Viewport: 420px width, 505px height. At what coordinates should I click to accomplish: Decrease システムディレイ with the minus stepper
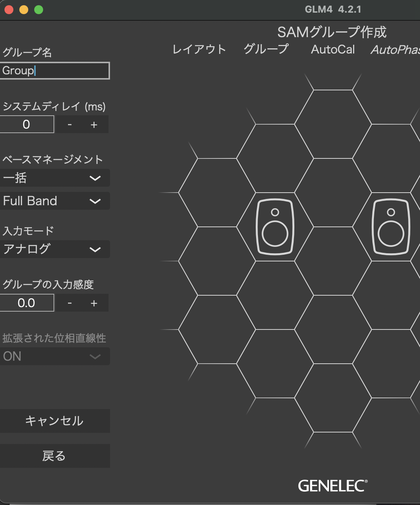pos(70,124)
